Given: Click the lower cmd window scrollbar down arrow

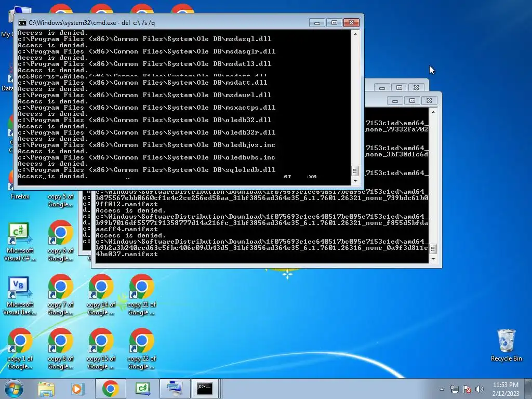Looking at the screenshot, I should pyautogui.click(x=433, y=259).
